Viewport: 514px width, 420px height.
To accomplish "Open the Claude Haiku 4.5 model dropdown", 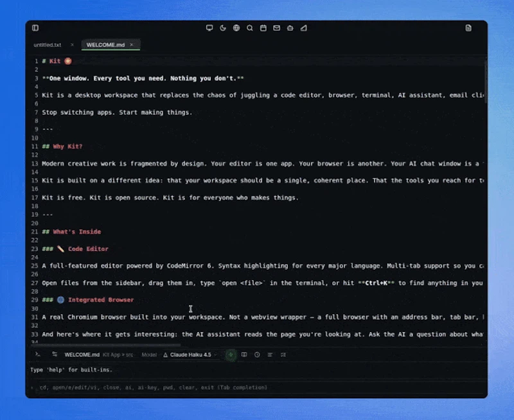I will pos(190,354).
